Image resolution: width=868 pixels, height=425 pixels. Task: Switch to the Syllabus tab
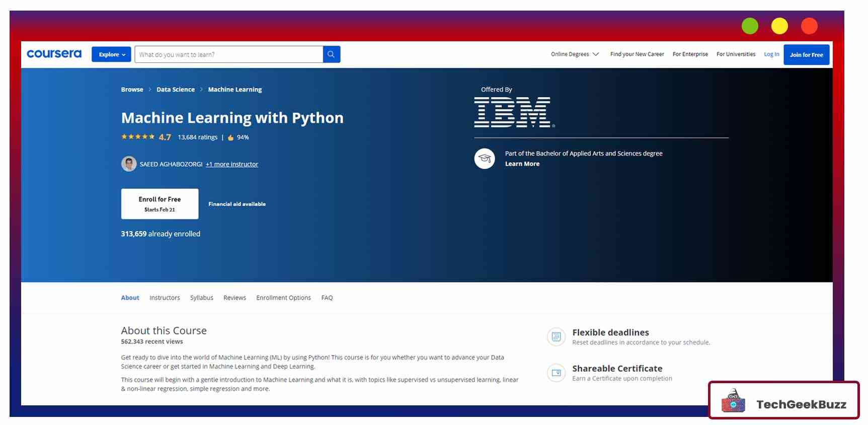[201, 298]
